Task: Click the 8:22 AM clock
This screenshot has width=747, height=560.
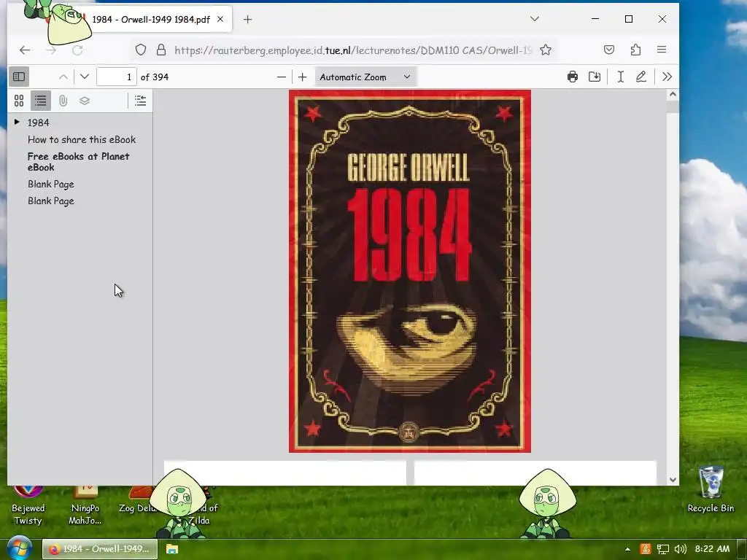Action: [x=712, y=549]
